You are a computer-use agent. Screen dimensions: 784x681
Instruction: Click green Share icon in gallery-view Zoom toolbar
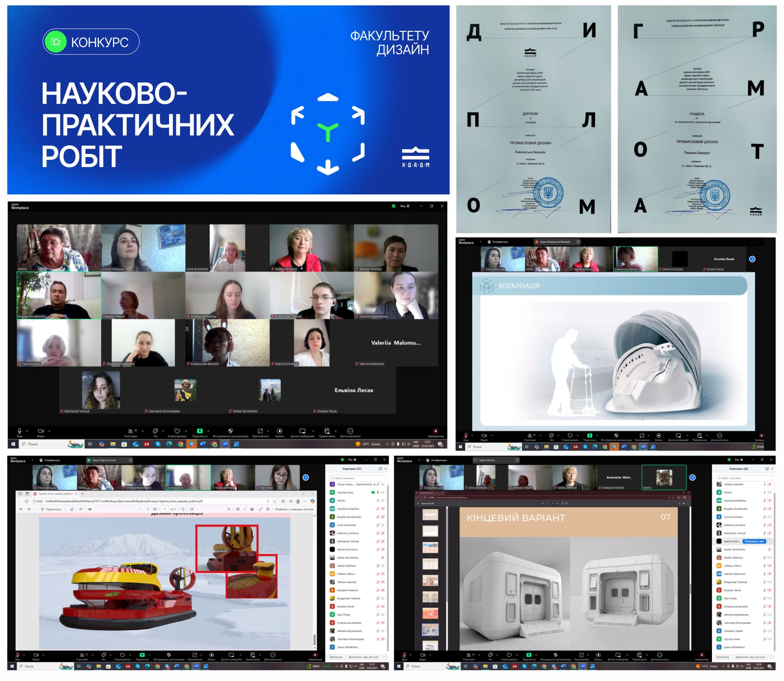pyautogui.click(x=200, y=431)
